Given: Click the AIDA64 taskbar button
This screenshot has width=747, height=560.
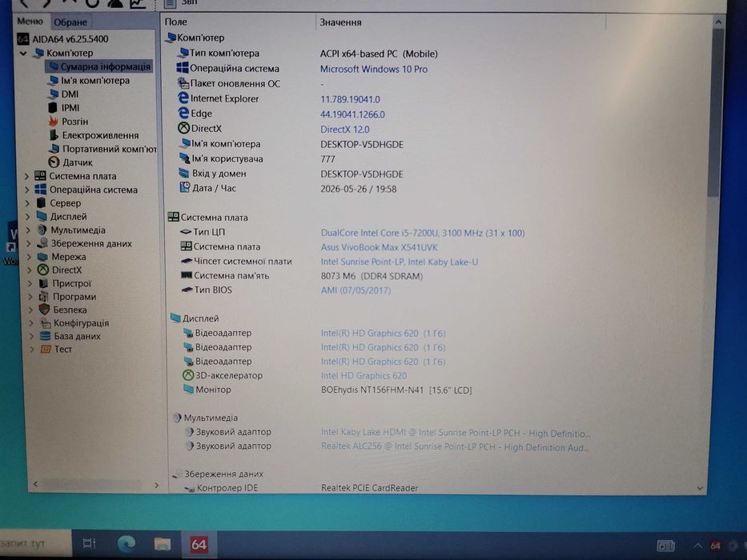Looking at the screenshot, I should pos(199,544).
